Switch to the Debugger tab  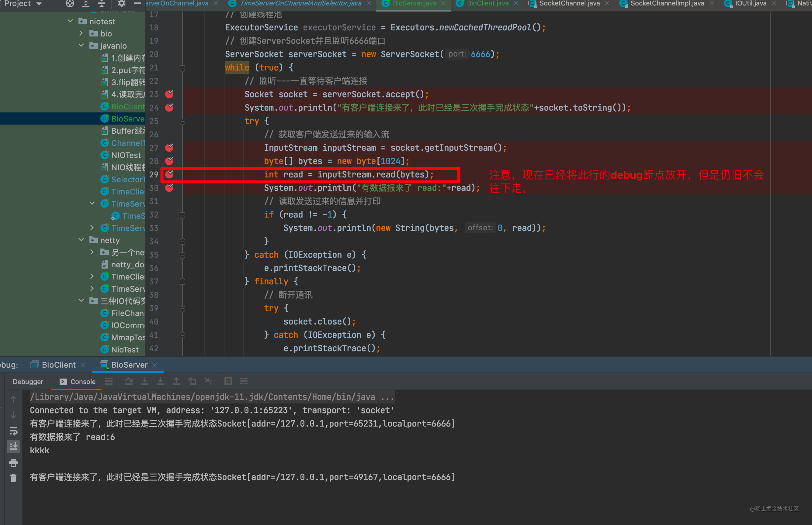coord(28,382)
